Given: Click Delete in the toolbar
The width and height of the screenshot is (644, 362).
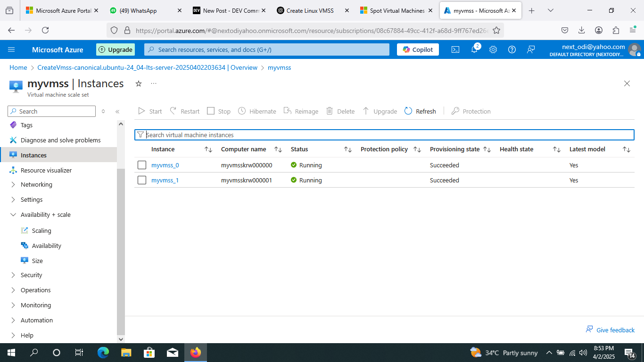Looking at the screenshot, I should point(340,111).
